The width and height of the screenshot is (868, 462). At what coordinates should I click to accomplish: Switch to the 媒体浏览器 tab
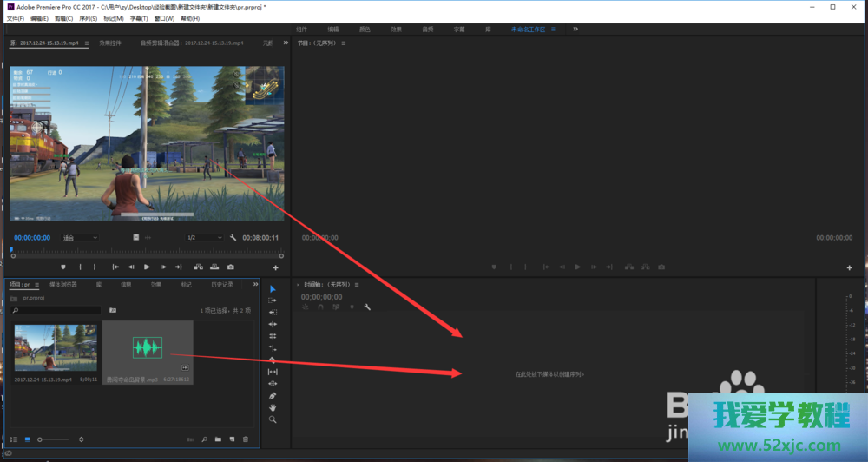click(62, 284)
